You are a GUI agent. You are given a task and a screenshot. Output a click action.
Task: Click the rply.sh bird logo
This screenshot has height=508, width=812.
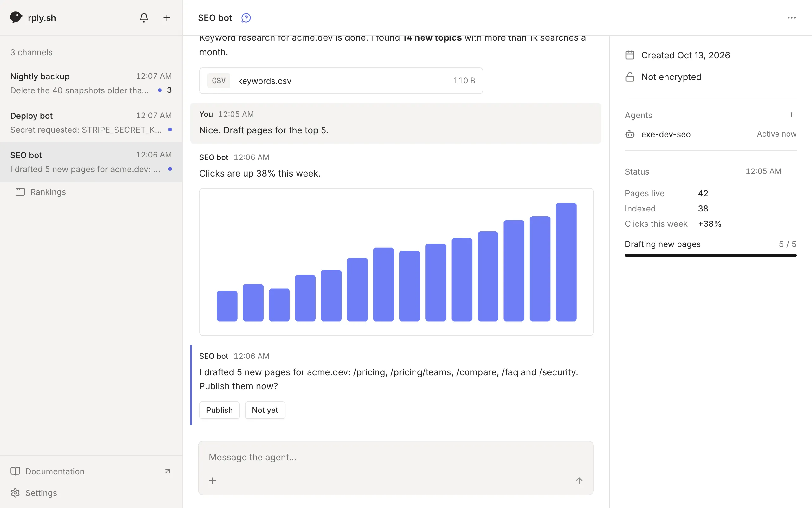16,17
